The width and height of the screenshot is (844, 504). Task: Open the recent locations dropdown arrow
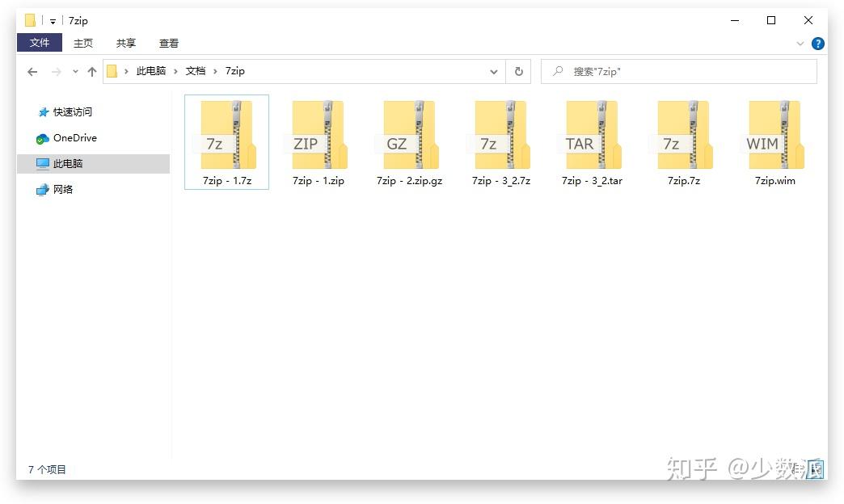click(x=75, y=72)
